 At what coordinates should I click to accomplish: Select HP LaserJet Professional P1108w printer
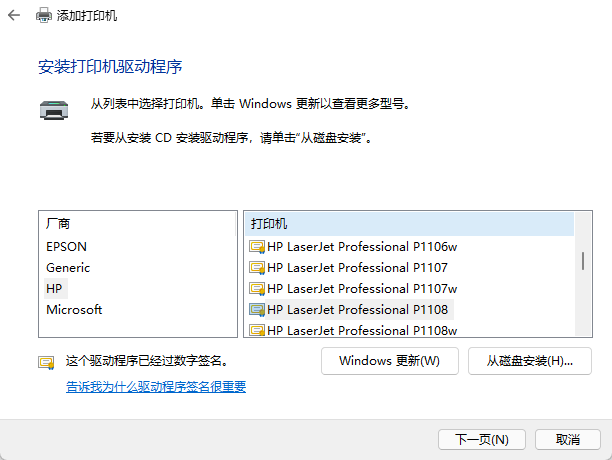coord(362,330)
